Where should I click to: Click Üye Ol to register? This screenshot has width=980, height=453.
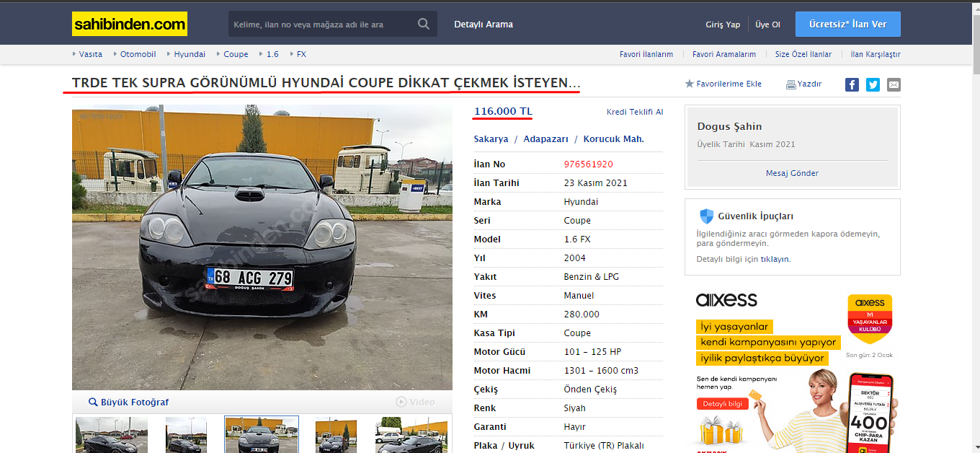767,25
